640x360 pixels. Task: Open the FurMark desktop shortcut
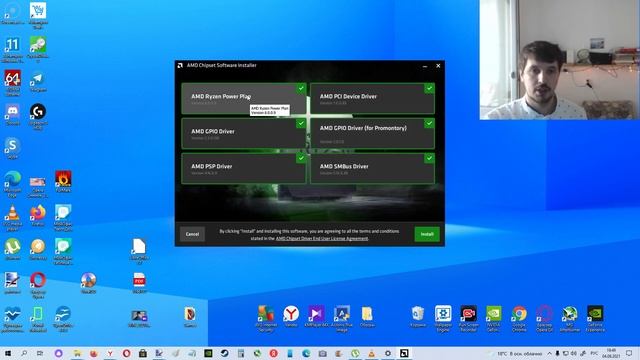tap(63, 181)
